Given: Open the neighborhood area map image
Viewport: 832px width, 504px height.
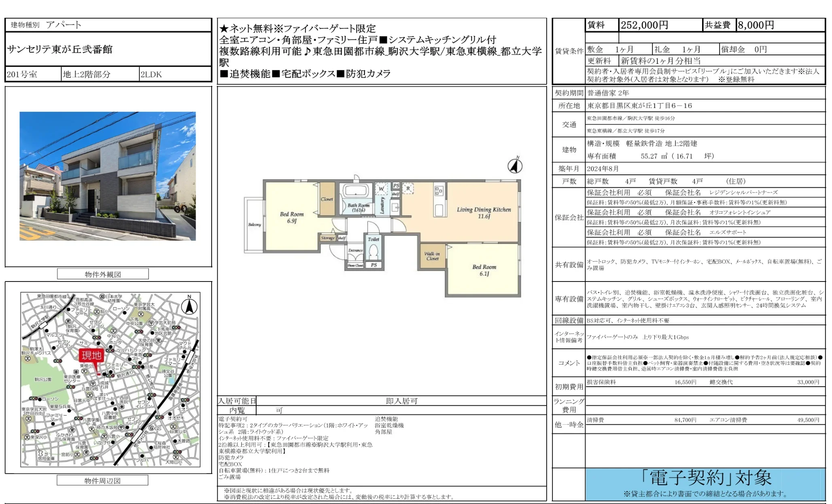Looking at the screenshot, I should coord(110,379).
